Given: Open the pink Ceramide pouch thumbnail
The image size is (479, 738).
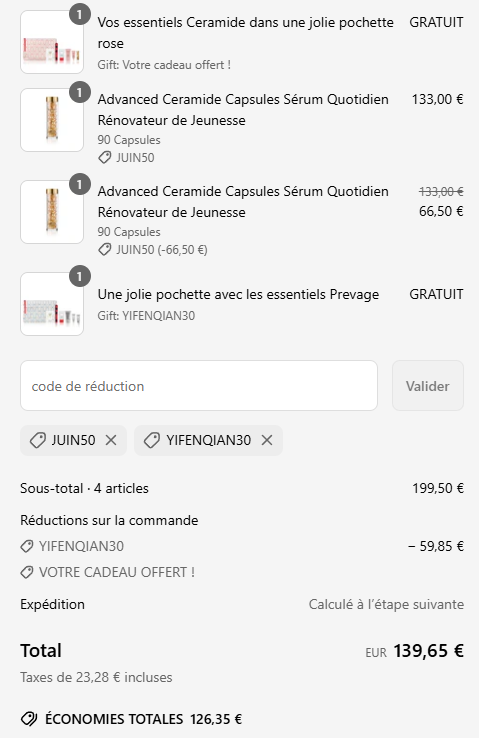Looking at the screenshot, I should 52,42.
